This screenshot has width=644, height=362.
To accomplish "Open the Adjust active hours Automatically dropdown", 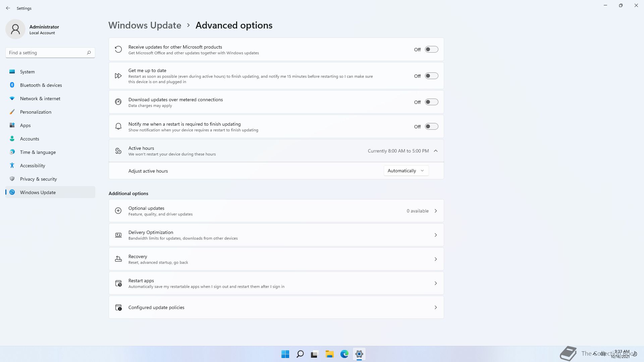I will pos(406,171).
